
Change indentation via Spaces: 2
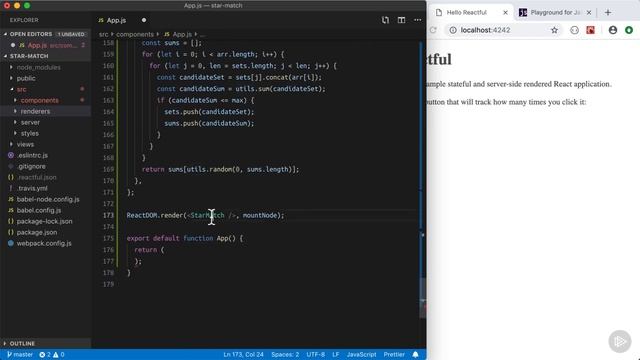[x=285, y=354]
